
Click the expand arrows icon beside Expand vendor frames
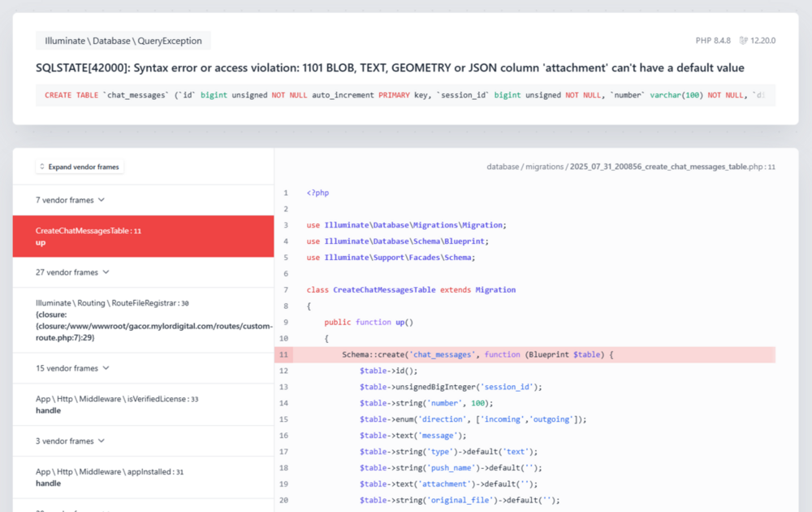point(42,167)
